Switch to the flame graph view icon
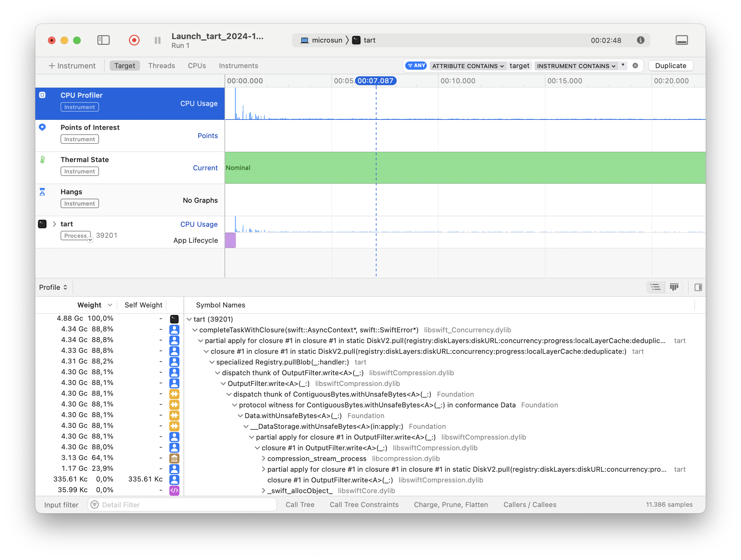This screenshot has height=560, width=741. [x=674, y=287]
